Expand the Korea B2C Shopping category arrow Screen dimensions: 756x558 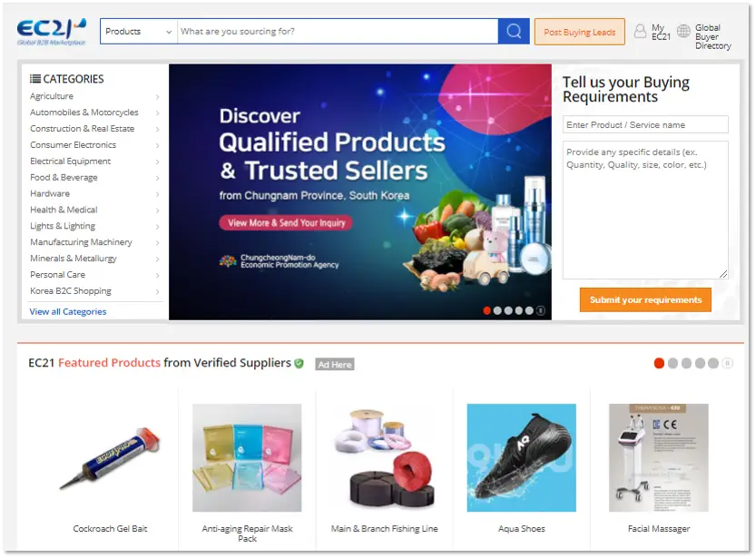pos(158,291)
